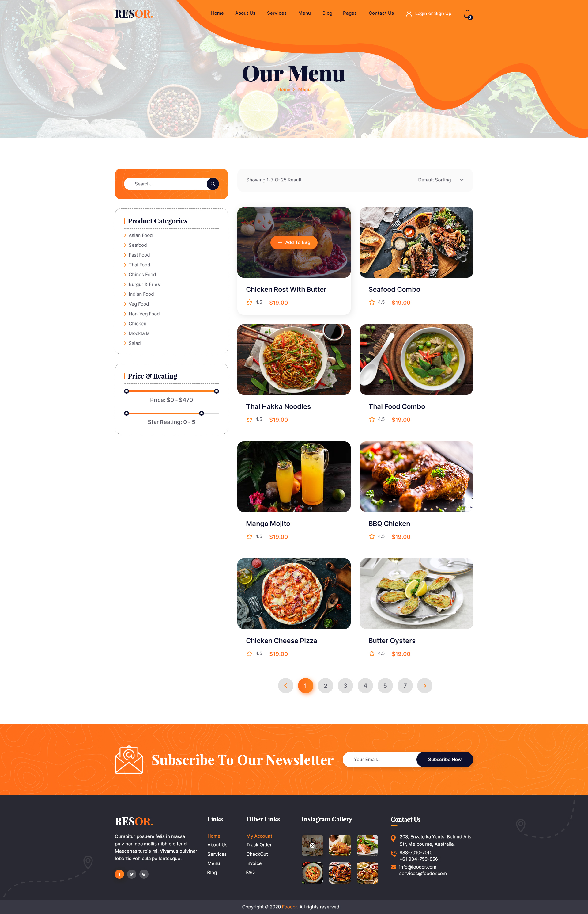Open the Facebook social icon in footer
This screenshot has height=914, width=588.
click(x=119, y=874)
